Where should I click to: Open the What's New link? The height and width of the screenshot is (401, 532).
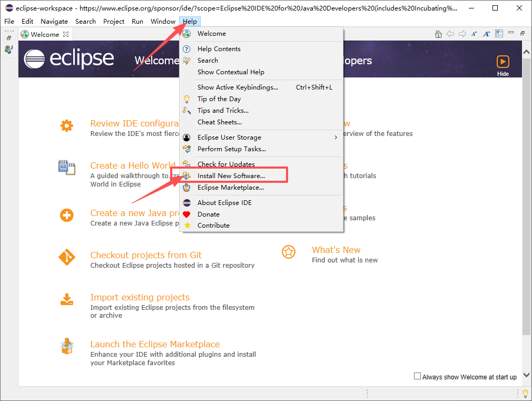pyautogui.click(x=336, y=250)
